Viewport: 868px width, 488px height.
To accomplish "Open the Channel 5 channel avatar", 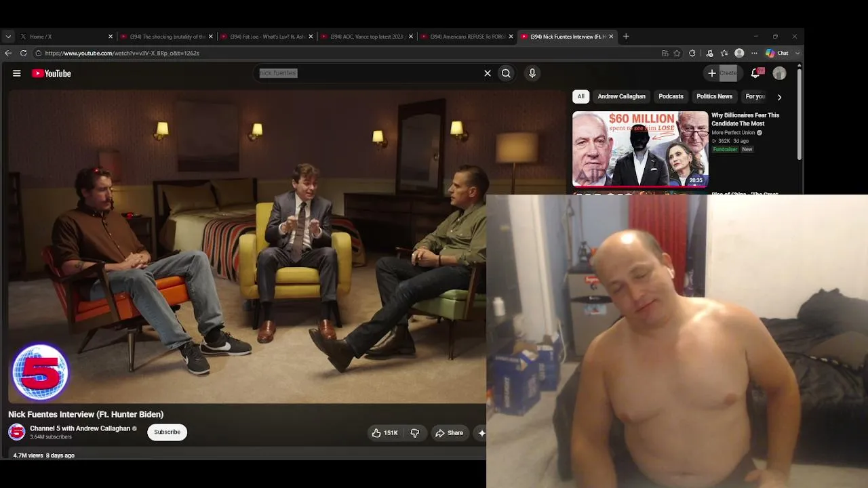I will [17, 432].
